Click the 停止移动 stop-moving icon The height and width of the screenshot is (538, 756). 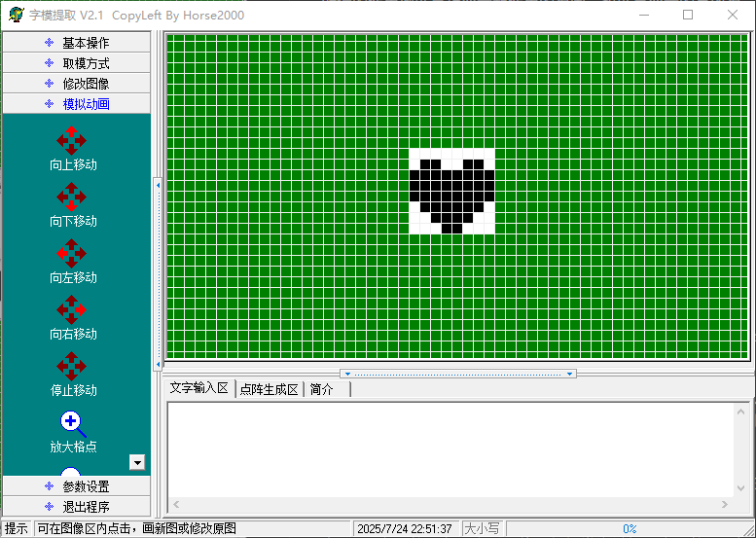(x=71, y=366)
